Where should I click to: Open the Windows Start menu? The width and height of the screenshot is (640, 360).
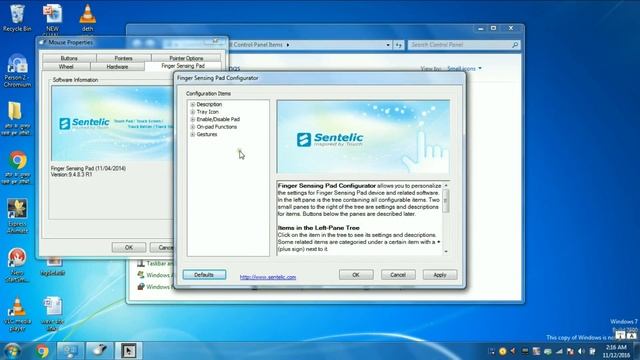coord(12,351)
